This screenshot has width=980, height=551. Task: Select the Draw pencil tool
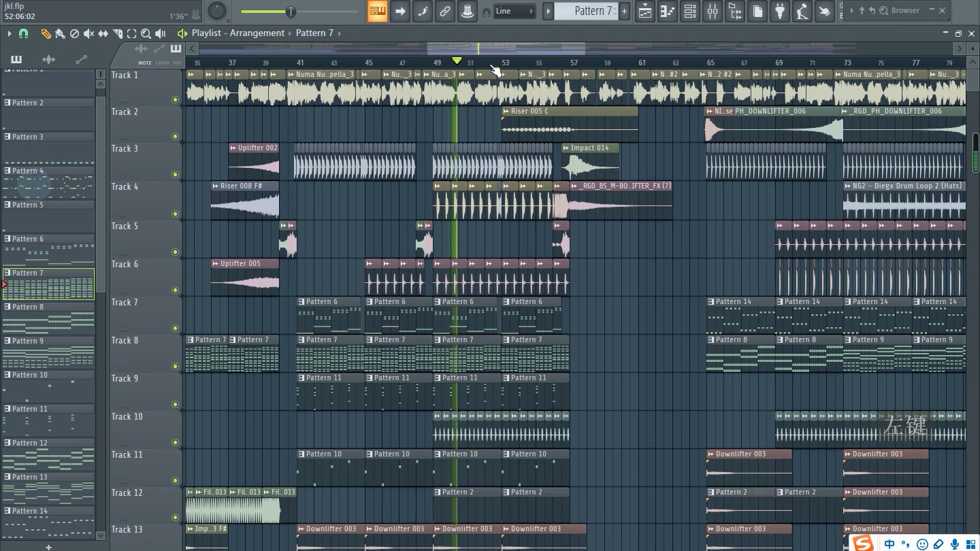46,33
